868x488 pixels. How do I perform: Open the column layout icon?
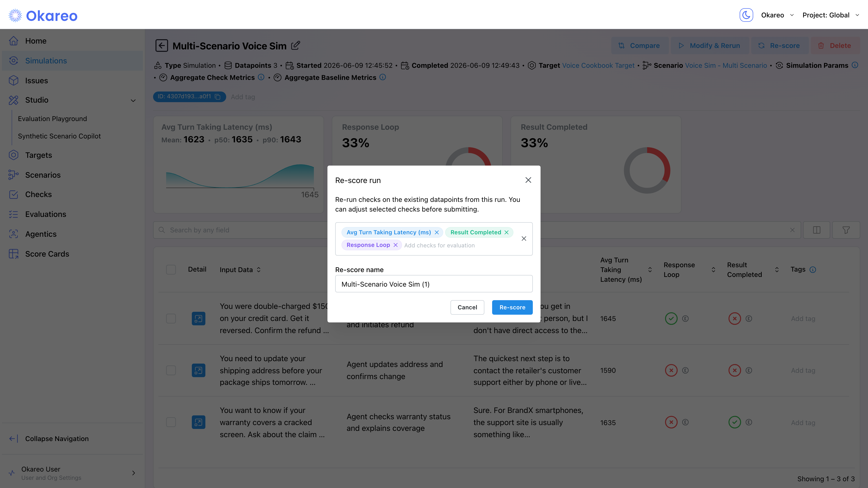click(816, 230)
